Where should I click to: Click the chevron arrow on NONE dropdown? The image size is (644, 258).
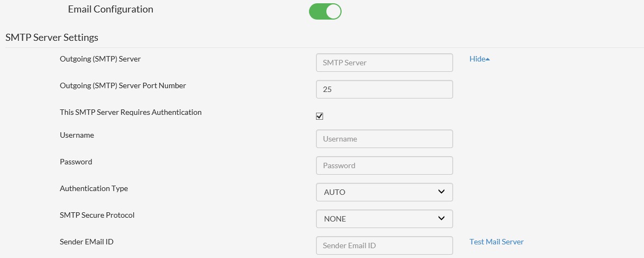pos(442,219)
